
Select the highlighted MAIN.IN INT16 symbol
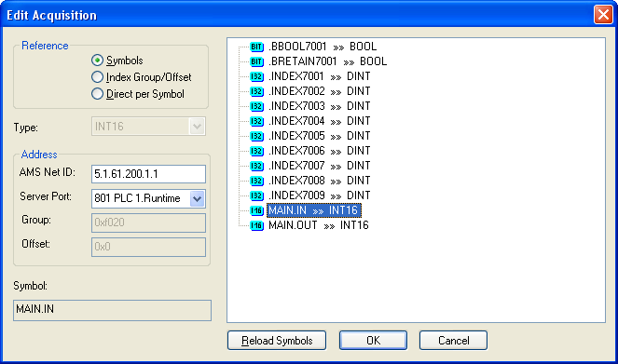coord(314,210)
